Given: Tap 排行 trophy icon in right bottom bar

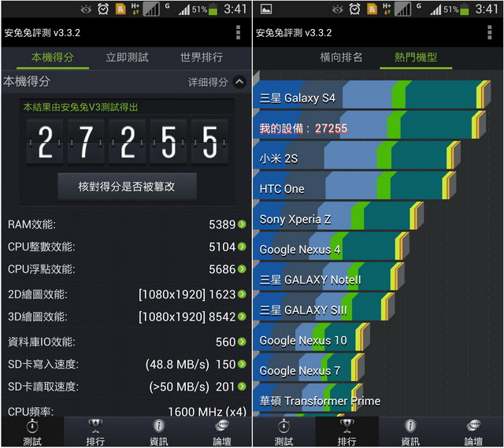Looking at the screenshot, I should 346,426.
